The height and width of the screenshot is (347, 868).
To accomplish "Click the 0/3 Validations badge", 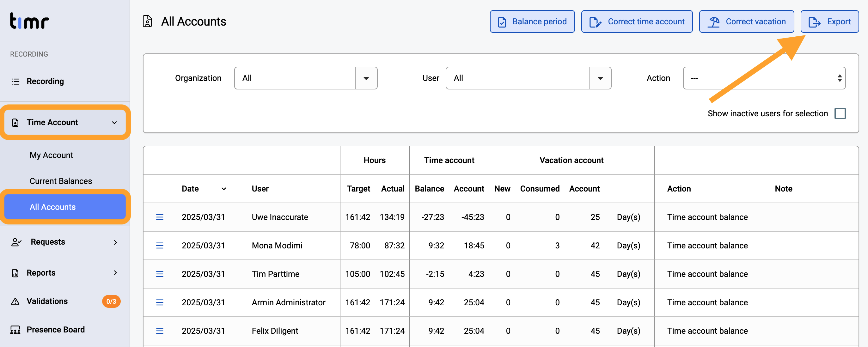I will click(x=111, y=301).
